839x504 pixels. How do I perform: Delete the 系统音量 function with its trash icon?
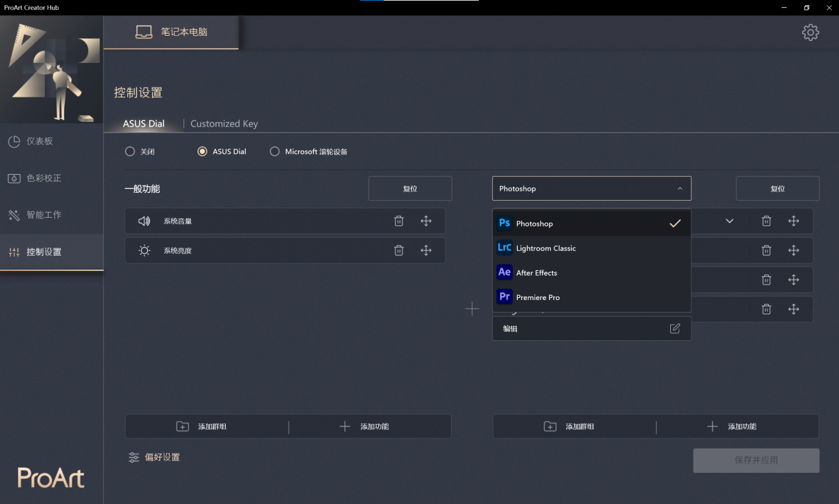[399, 221]
